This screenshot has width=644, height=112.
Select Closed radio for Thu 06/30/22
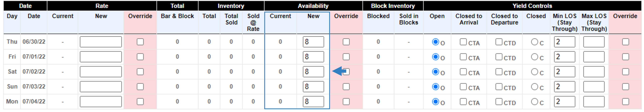click(x=535, y=42)
